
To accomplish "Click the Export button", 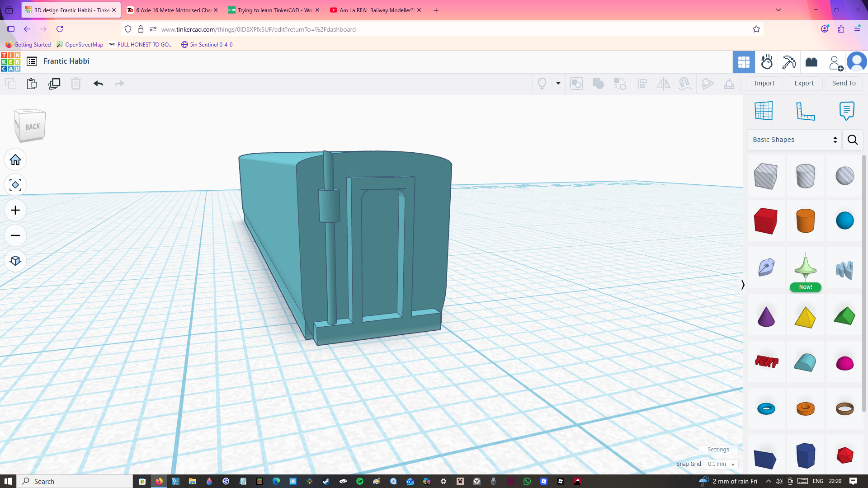I will click(804, 83).
